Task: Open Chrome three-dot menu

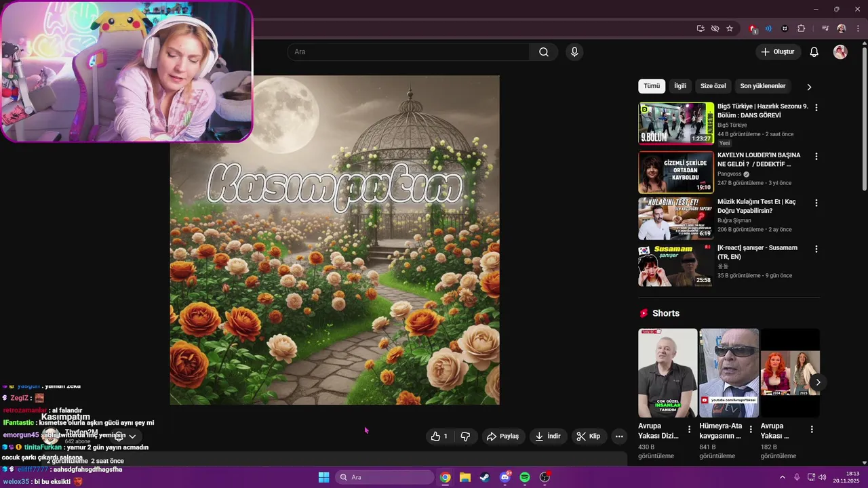Action: point(858,28)
